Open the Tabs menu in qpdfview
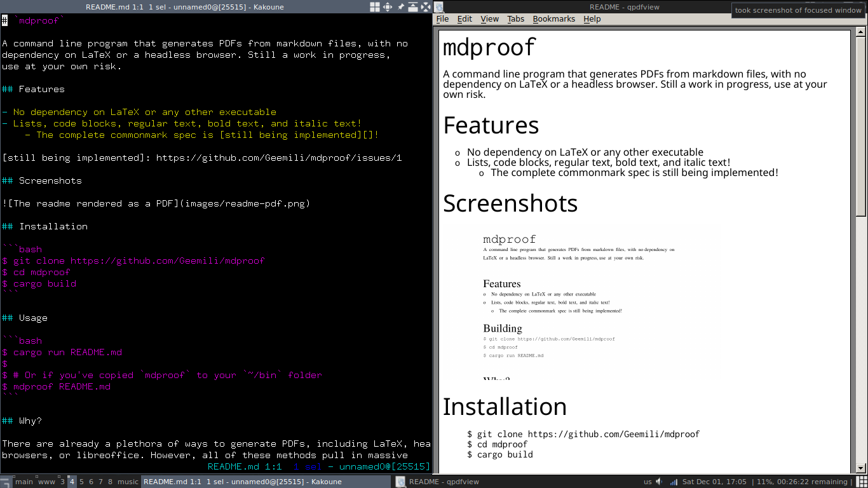 pos(516,19)
